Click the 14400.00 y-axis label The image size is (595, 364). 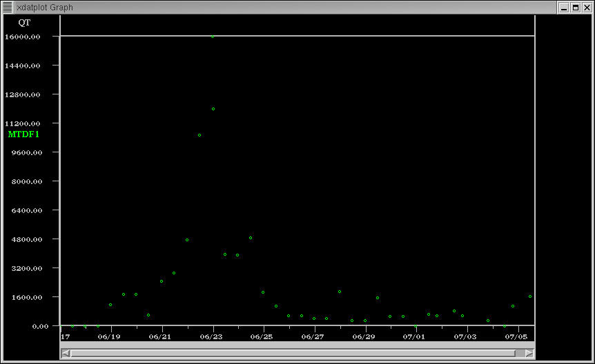22,65
